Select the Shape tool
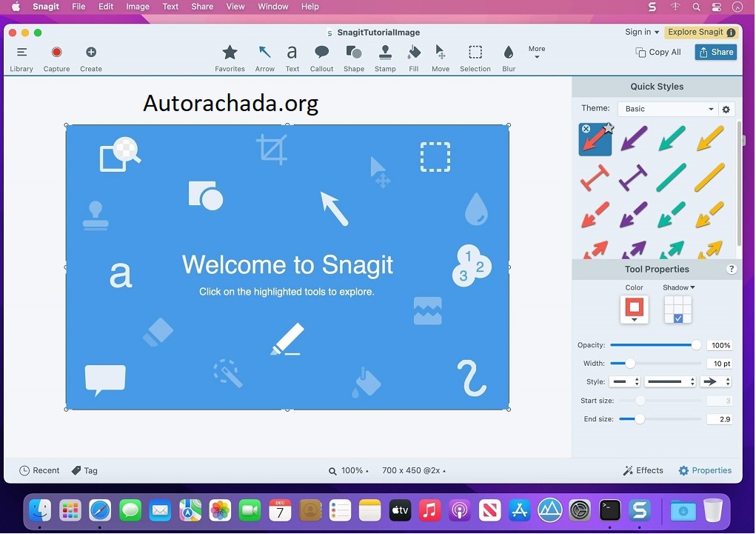Screen dimensions: 756x534 pyautogui.click(x=353, y=58)
